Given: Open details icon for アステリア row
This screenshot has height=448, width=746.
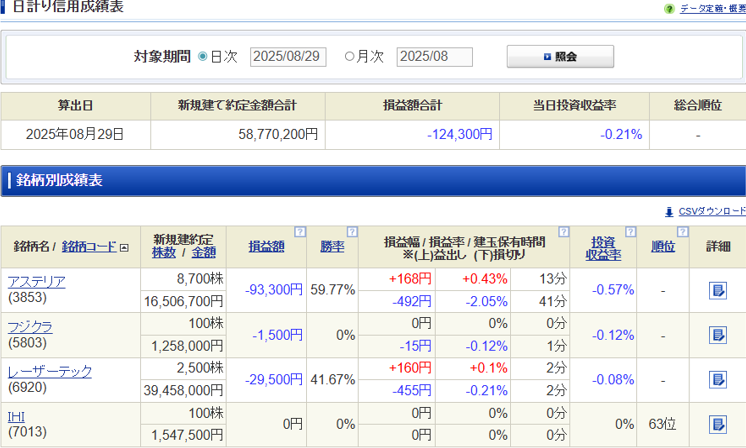Looking at the screenshot, I should [x=717, y=290].
